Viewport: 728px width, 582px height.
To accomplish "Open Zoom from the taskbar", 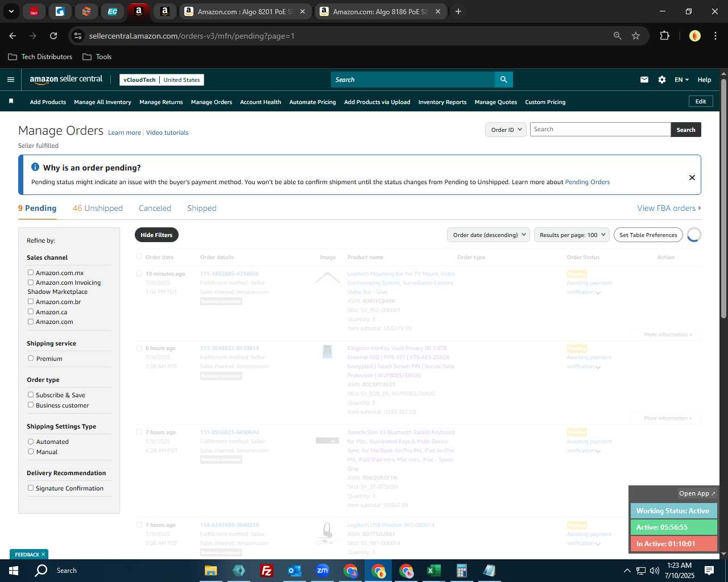I will coord(322,571).
